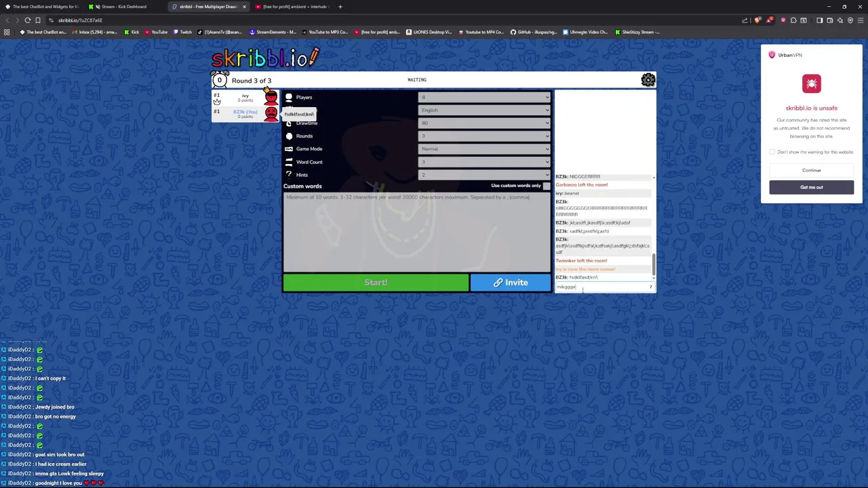Switch to free for profit ambient tab
The width and height of the screenshot is (868, 488).
(292, 7)
